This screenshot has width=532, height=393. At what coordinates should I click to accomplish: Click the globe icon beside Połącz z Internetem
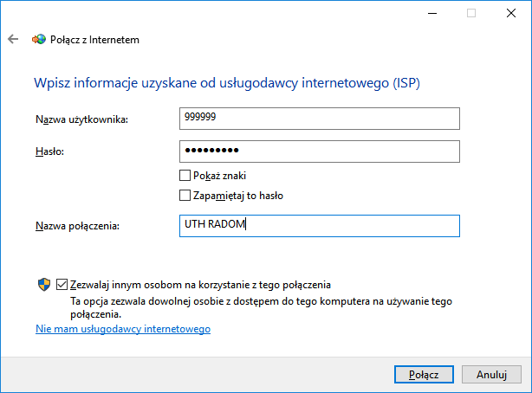tap(38, 39)
